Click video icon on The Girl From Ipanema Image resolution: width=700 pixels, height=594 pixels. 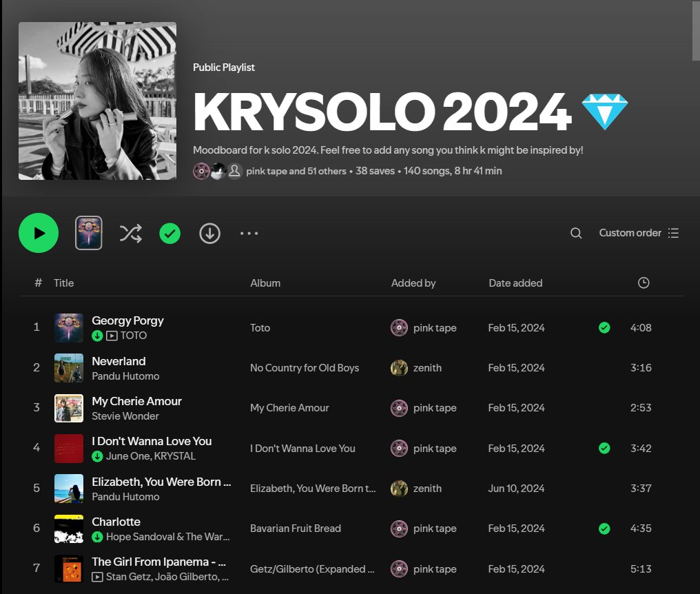point(97,577)
